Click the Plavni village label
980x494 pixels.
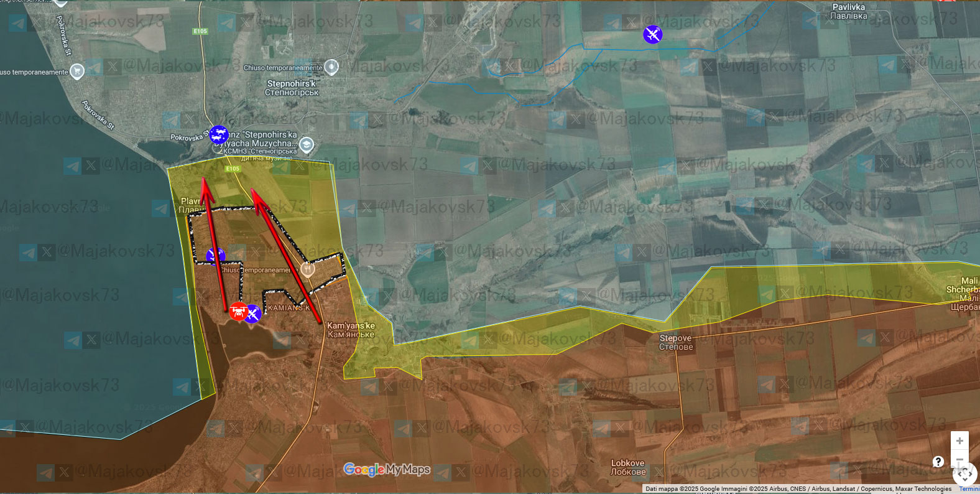pyautogui.click(x=190, y=205)
